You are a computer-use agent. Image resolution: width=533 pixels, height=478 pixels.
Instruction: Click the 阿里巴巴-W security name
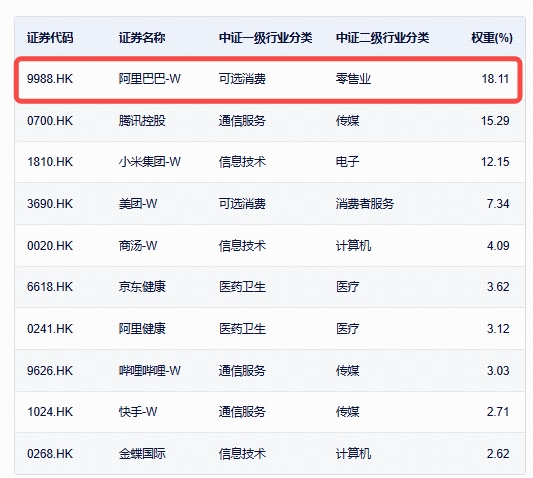pos(150,79)
